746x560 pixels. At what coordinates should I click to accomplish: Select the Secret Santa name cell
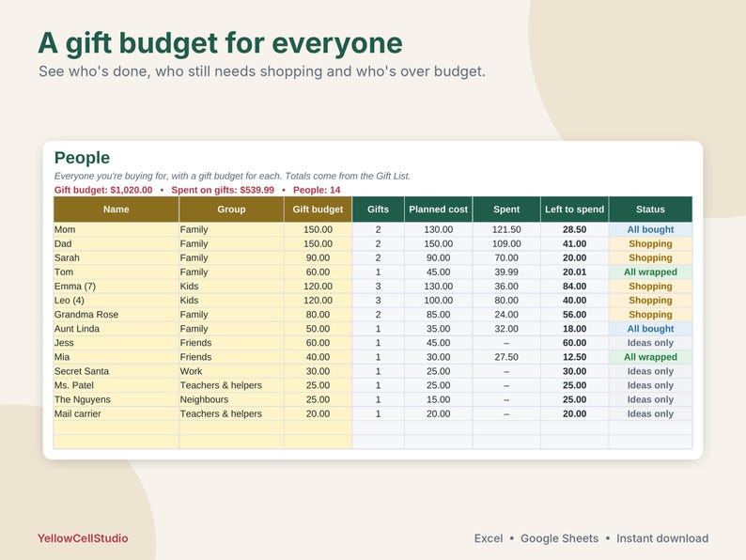pyautogui.click(x=117, y=371)
